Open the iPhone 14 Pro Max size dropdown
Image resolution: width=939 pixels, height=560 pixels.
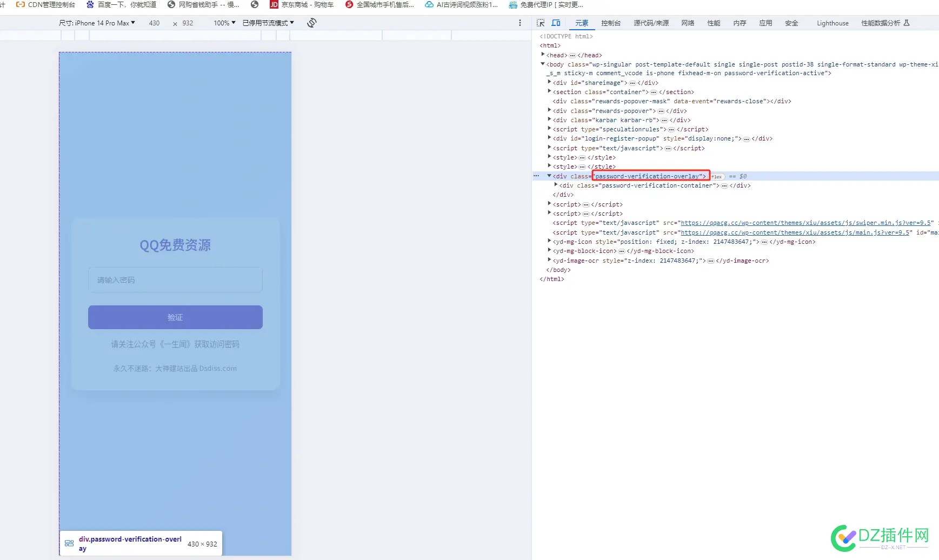coord(97,23)
